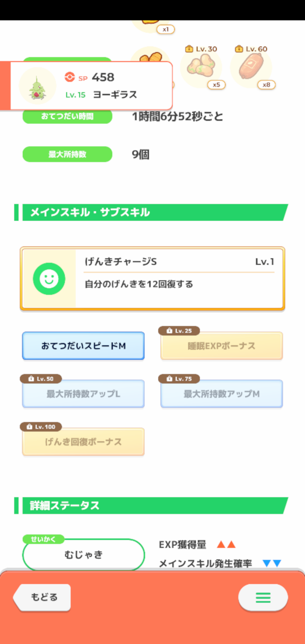Tap the おてつだい時間 green label
This screenshot has width=305, height=644.
click(67, 116)
